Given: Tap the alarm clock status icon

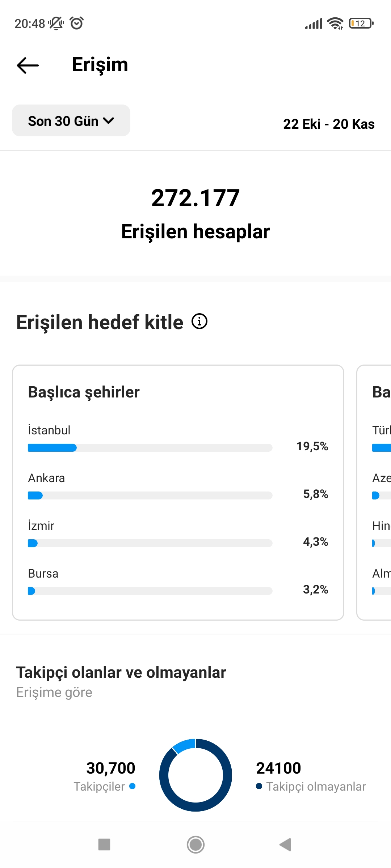Looking at the screenshot, I should (x=77, y=23).
